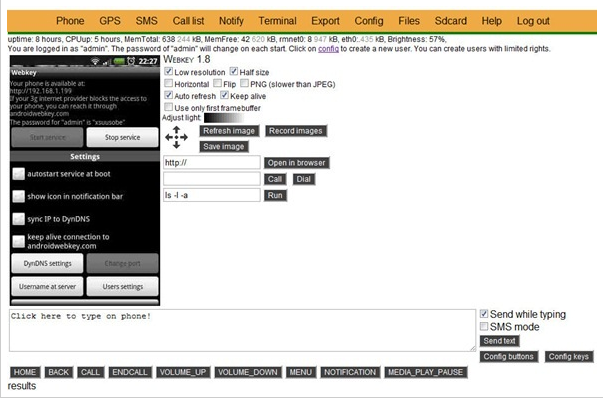Click DynDNS settings on phone screen

[47, 263]
